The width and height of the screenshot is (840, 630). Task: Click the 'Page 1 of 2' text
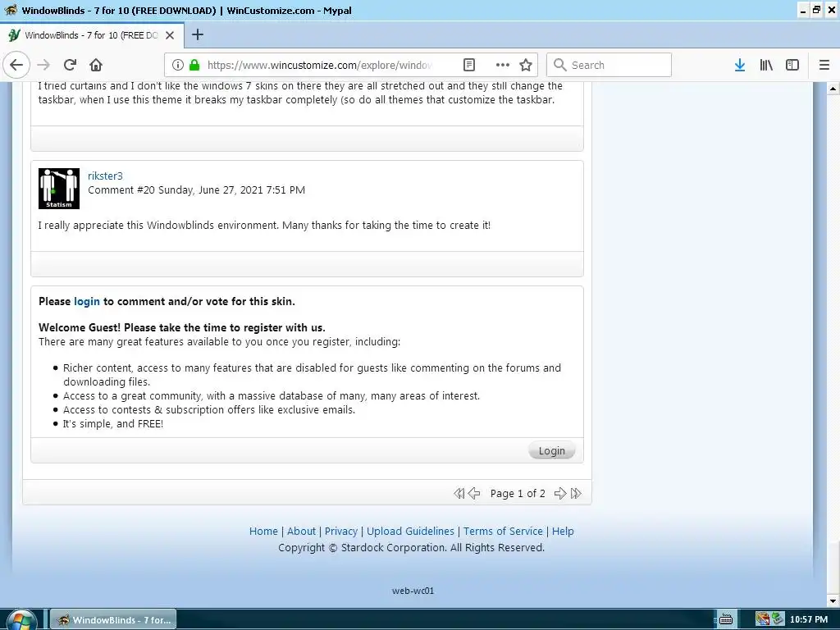[518, 493]
